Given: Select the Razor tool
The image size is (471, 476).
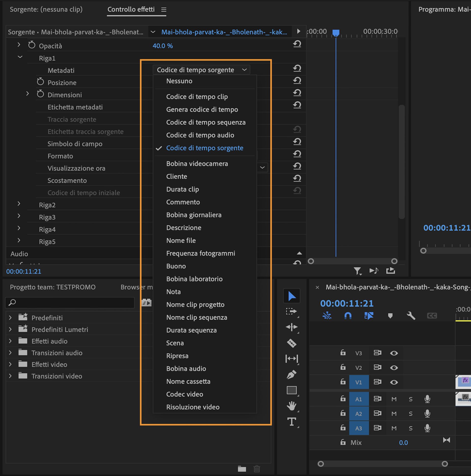Looking at the screenshot, I should pyautogui.click(x=291, y=343).
